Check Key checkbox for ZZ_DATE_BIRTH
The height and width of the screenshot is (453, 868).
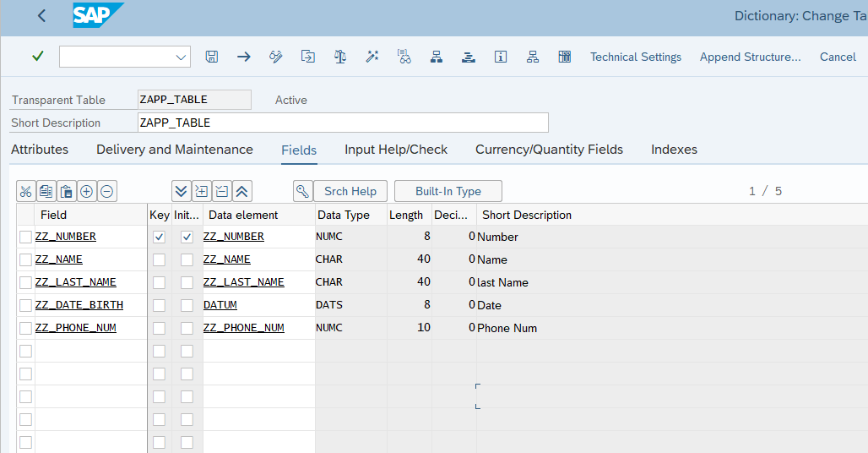tap(159, 305)
